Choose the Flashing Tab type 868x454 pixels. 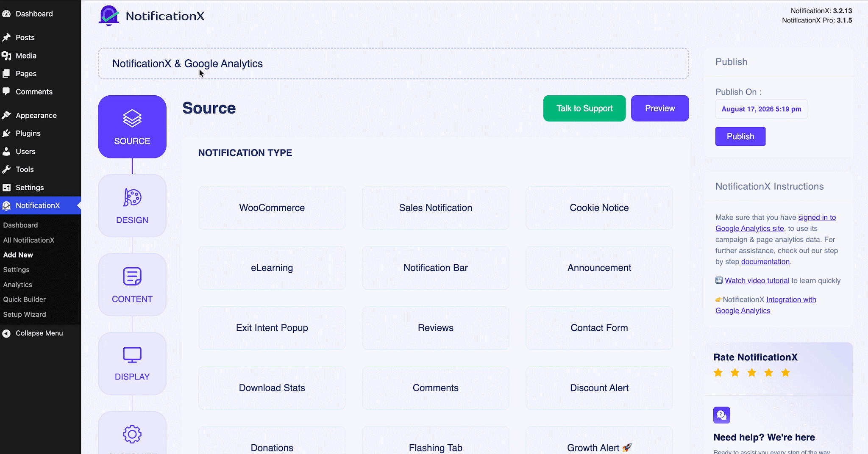coord(436,440)
